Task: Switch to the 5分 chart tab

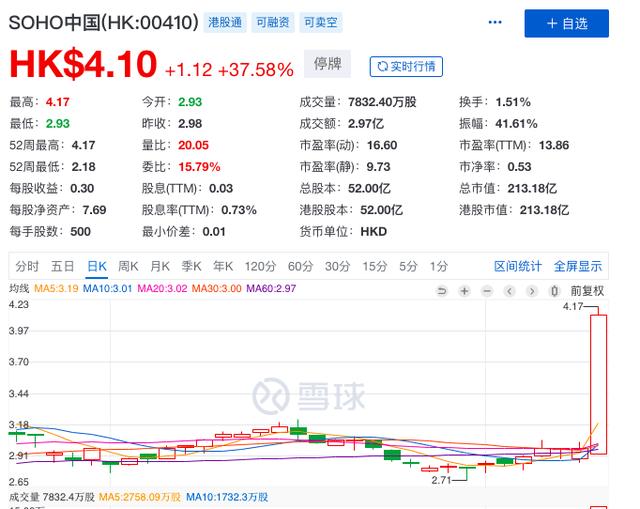Action: click(x=408, y=267)
